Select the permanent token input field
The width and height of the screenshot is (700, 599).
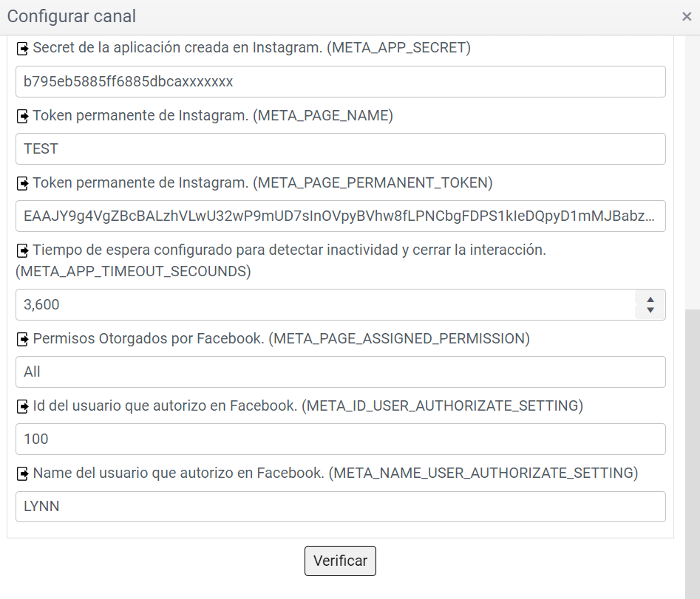340,216
